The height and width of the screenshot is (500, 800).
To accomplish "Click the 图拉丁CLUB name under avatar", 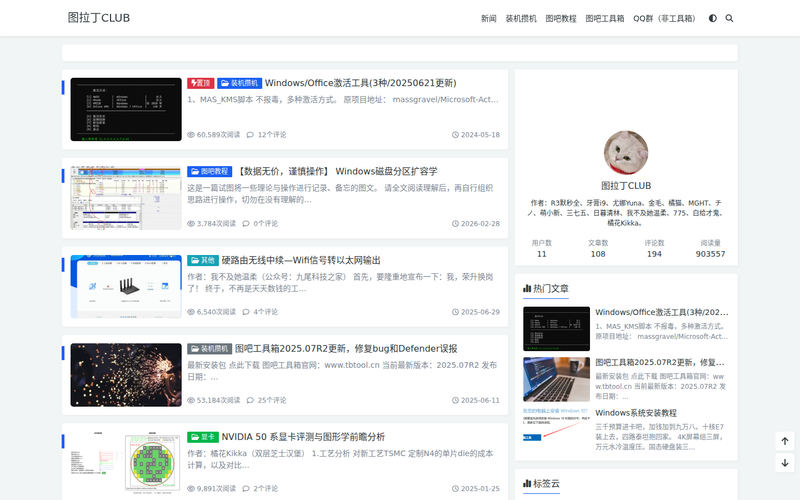I will 626,186.
